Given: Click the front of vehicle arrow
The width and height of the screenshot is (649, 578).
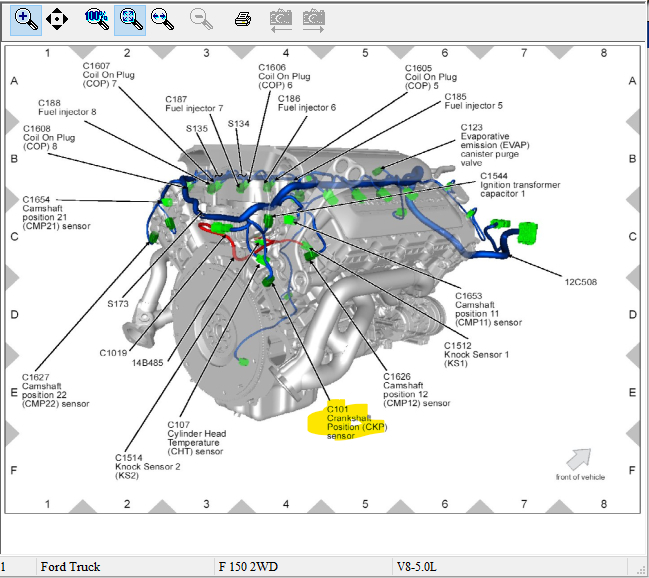Looking at the screenshot, I should click(579, 458).
